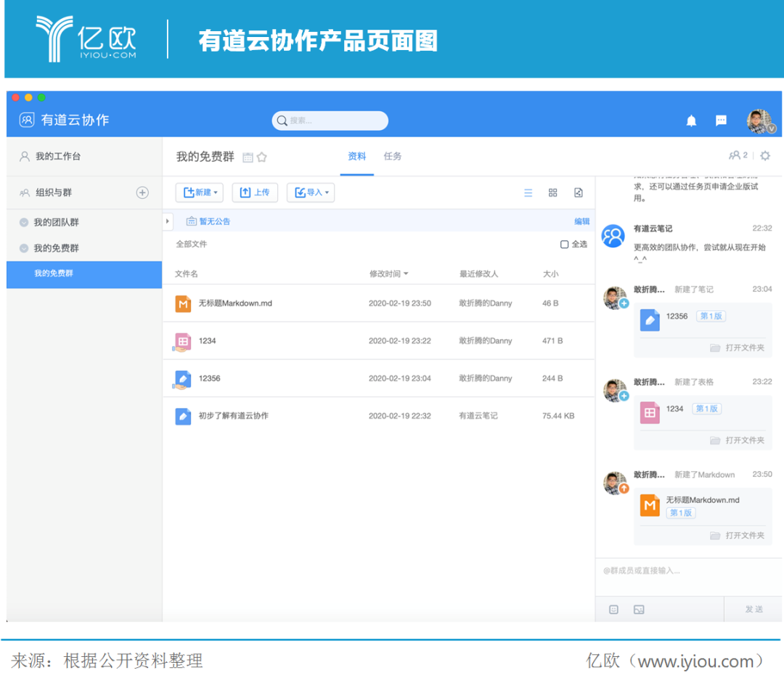Open file 初步了解有道云协作 by name
Image resolution: width=784 pixels, height=694 pixels.
pos(234,416)
